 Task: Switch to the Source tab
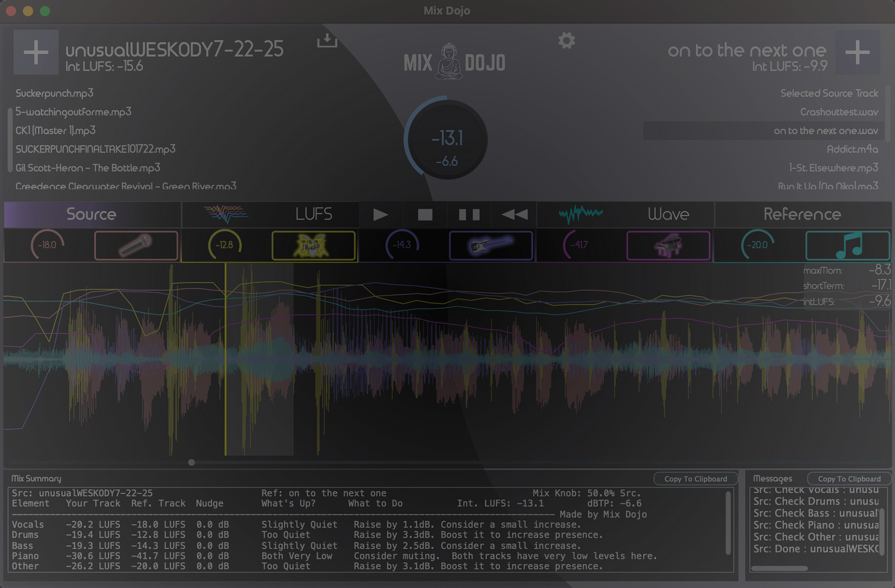pos(92,215)
